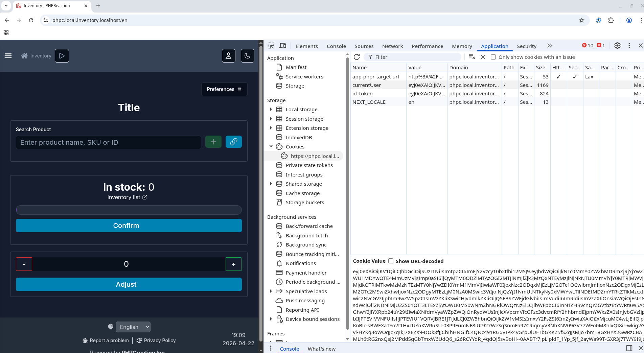Click the green add product plus button
Viewport: 644px width, 353px height.
[213, 142]
